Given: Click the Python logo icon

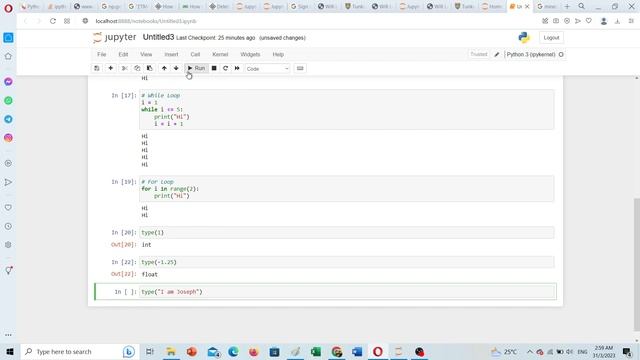Looking at the screenshot, I should [524, 38].
